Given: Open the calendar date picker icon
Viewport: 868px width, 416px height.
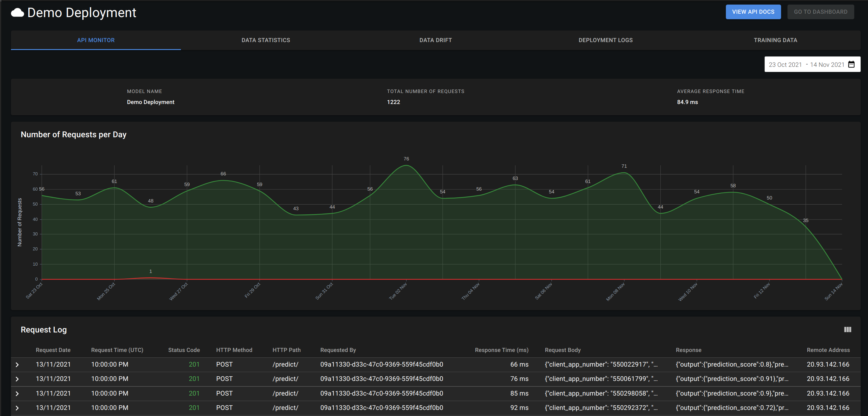Looking at the screenshot, I should tap(852, 64).
